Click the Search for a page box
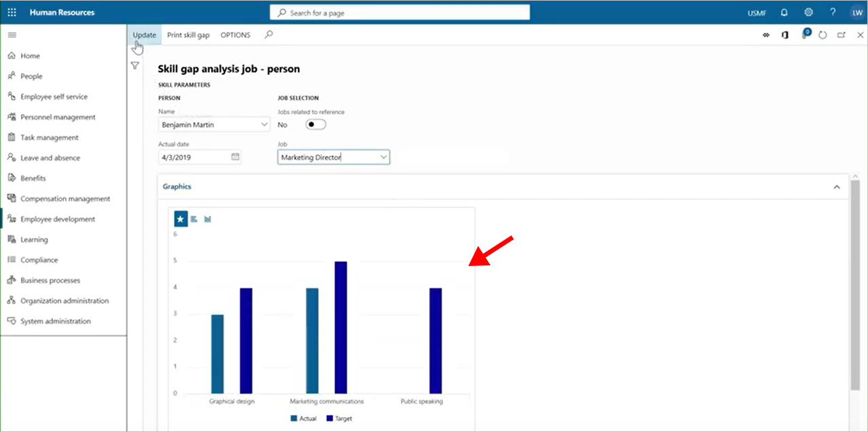This screenshot has height=432, width=868. [x=400, y=13]
